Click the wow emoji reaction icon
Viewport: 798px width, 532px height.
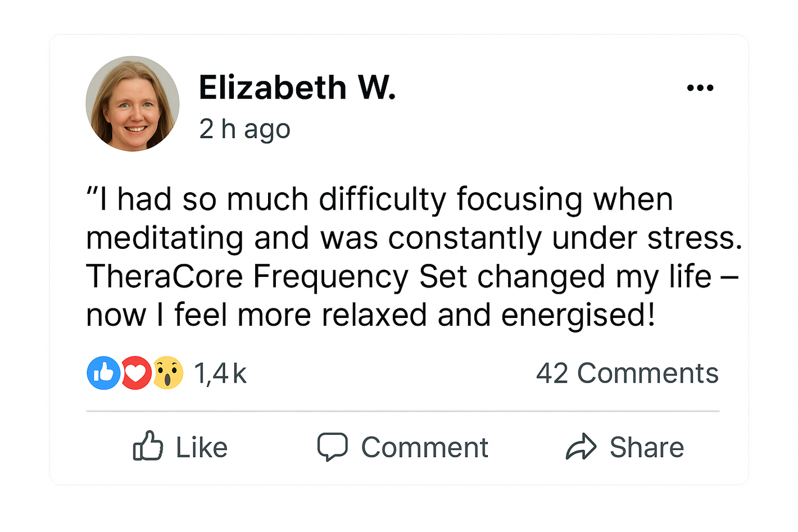click(x=168, y=373)
